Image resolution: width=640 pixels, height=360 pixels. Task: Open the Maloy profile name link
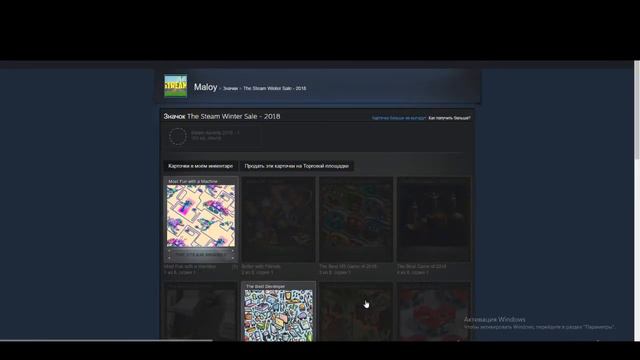coord(205,87)
